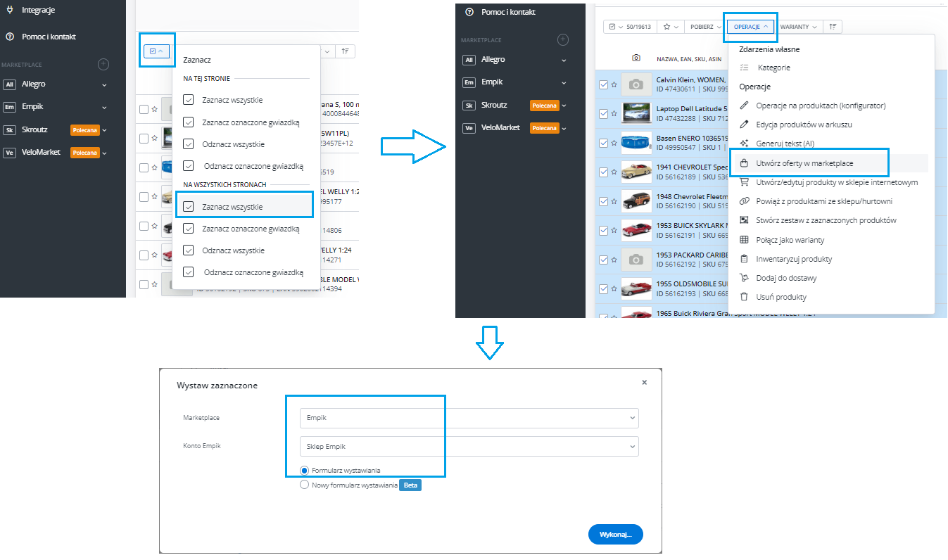The image size is (948, 560).
Task: Select Zaznacz wszystkie under Na wszystkich stronach
Action: click(232, 207)
